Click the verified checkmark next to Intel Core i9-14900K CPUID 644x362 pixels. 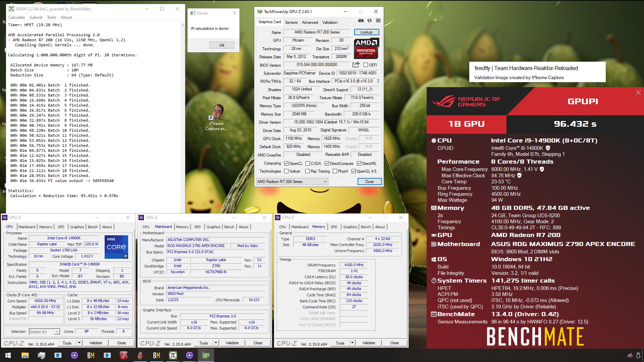pos(548,148)
